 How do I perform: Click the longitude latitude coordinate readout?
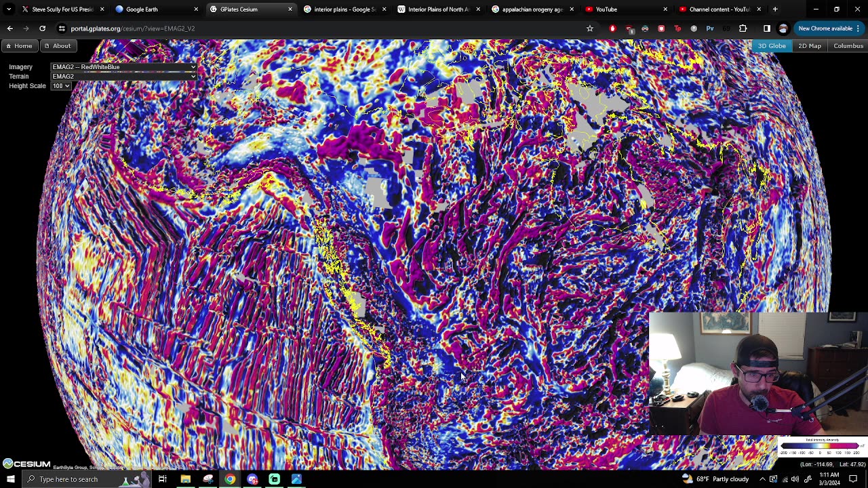(x=833, y=464)
